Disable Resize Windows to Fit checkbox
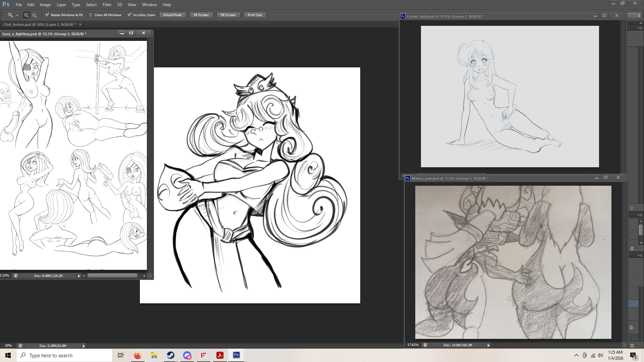 point(47,15)
